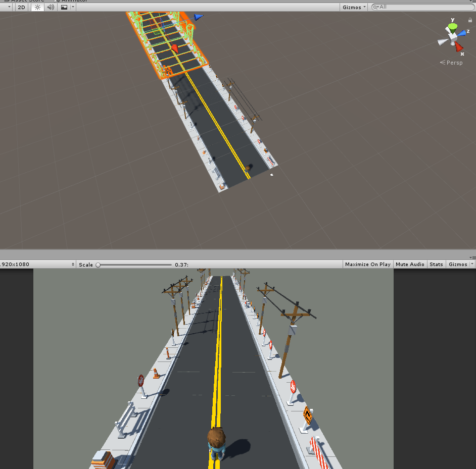Click red X axis cone on orientation gizmo
This screenshot has width=476, height=469.
[x=459, y=47]
